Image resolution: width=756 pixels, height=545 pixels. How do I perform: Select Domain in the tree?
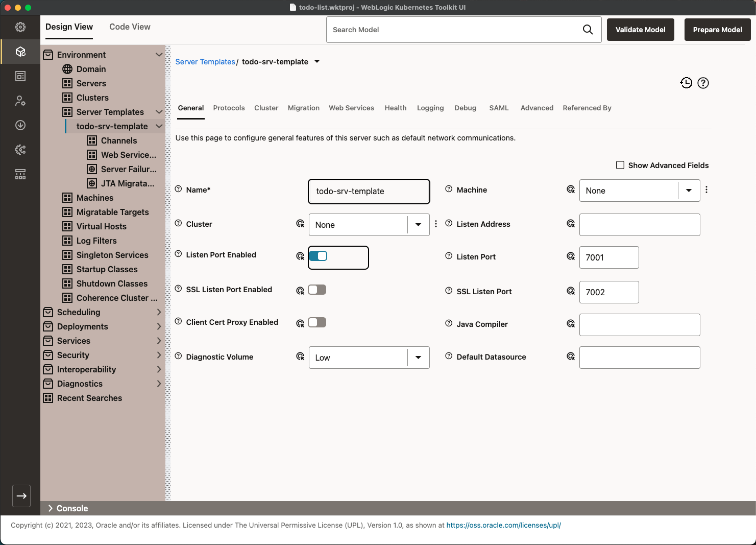pos(91,69)
